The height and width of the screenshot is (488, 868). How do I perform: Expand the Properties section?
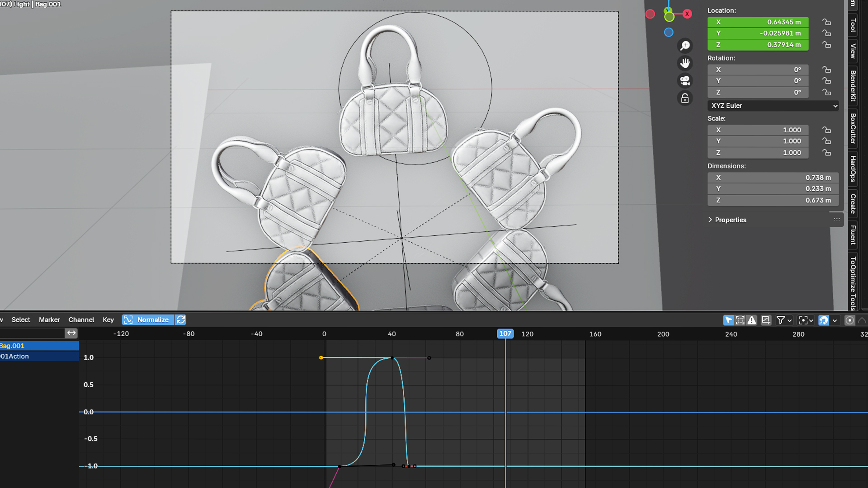[x=730, y=220]
